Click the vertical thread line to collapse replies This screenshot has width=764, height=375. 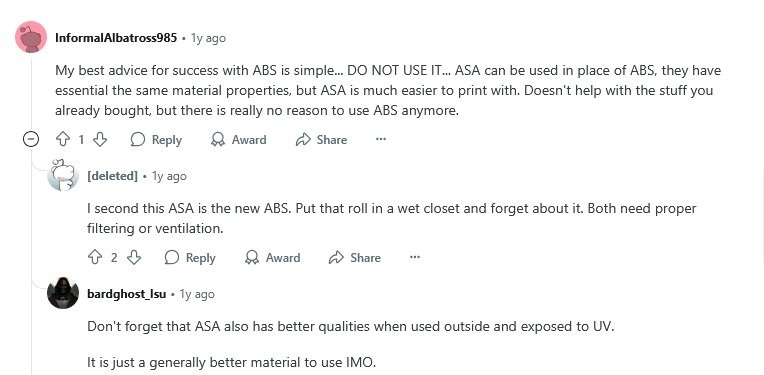(31, 258)
